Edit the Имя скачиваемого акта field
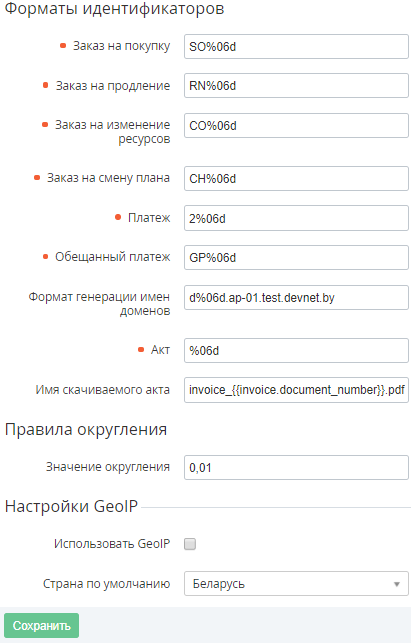The image size is (411, 644). point(296,390)
